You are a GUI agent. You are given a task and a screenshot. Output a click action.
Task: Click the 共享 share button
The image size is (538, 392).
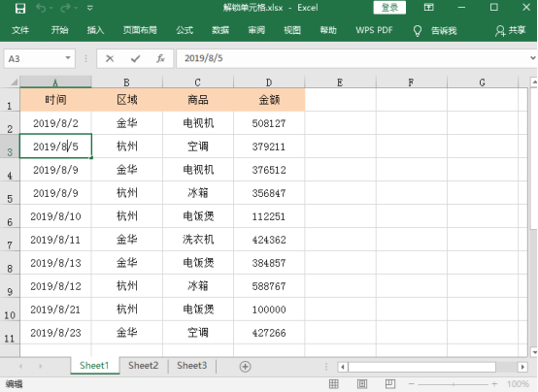point(510,30)
